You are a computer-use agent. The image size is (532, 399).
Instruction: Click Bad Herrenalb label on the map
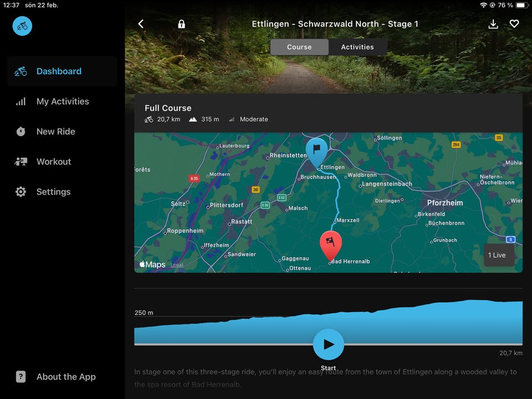pos(350,262)
